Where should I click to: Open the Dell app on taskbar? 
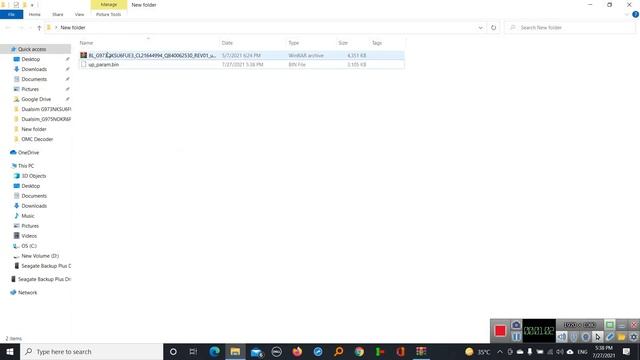(x=276, y=351)
